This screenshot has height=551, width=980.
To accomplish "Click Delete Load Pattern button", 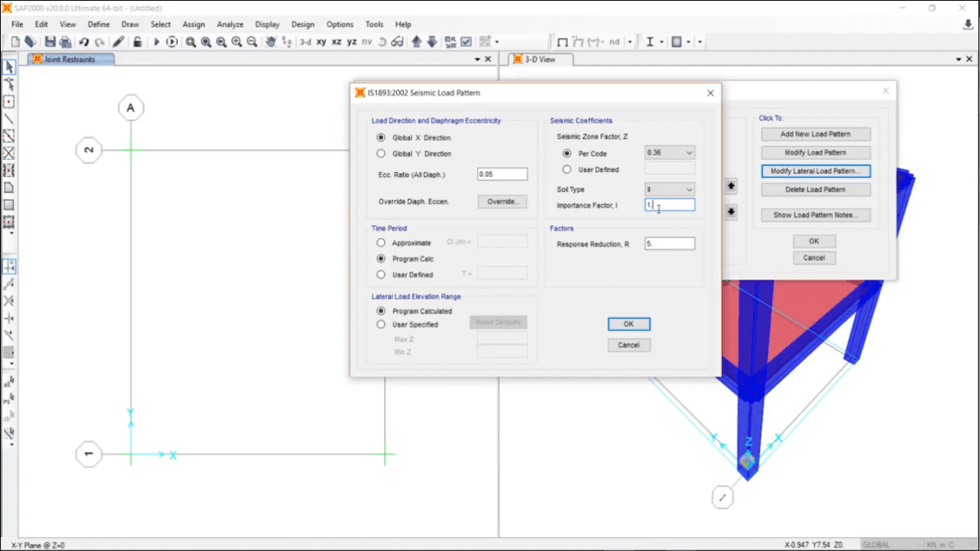I will click(816, 189).
